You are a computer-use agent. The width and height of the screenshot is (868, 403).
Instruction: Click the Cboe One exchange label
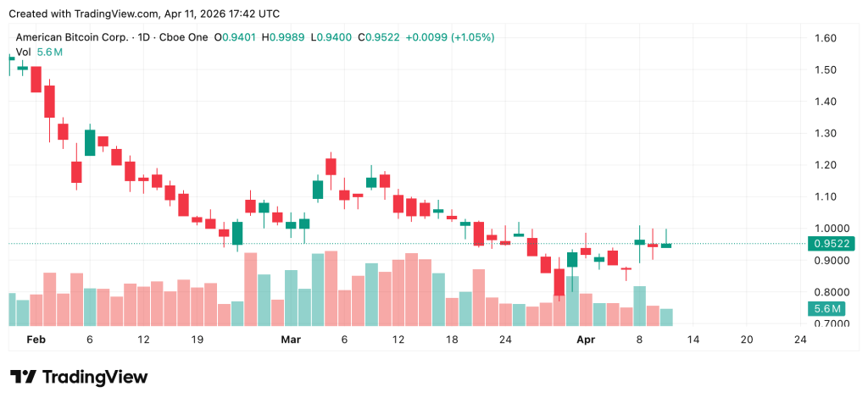pos(186,37)
